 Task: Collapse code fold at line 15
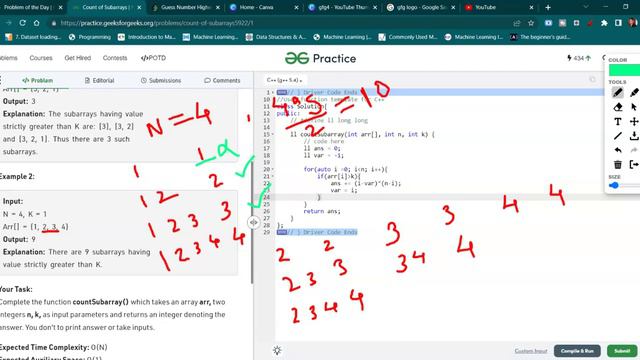tap(273, 134)
